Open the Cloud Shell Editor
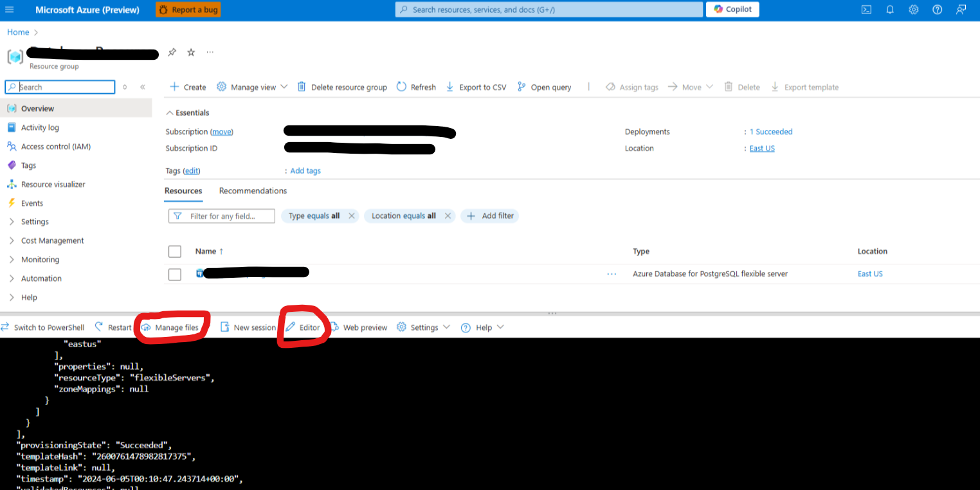Screen dimensions: 980x490 pyautogui.click(x=303, y=327)
